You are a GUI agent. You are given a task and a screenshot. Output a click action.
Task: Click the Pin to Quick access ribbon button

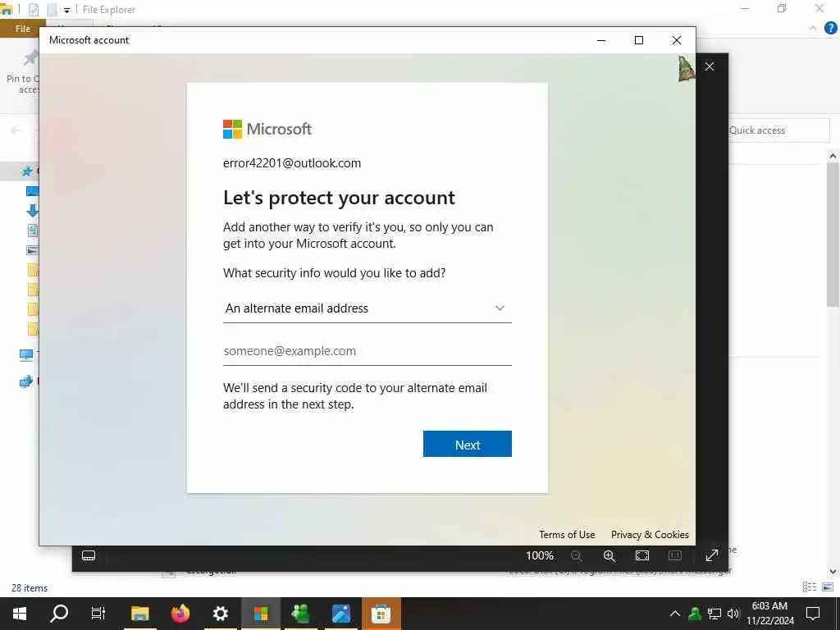coord(22,73)
